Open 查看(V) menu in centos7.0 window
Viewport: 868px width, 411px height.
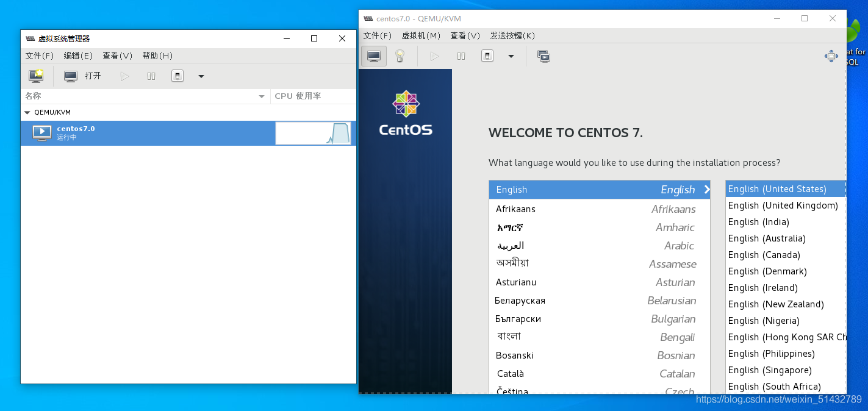(465, 36)
